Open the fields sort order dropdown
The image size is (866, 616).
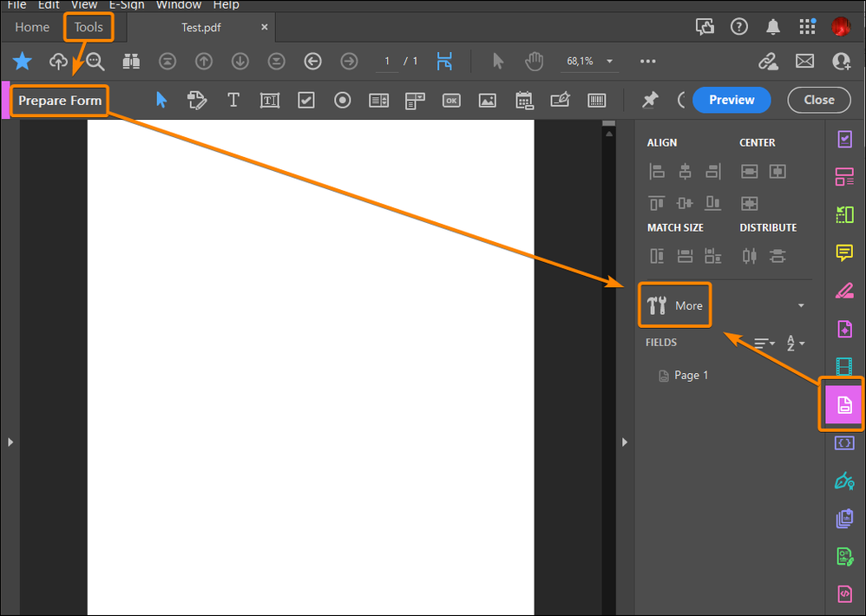796,344
